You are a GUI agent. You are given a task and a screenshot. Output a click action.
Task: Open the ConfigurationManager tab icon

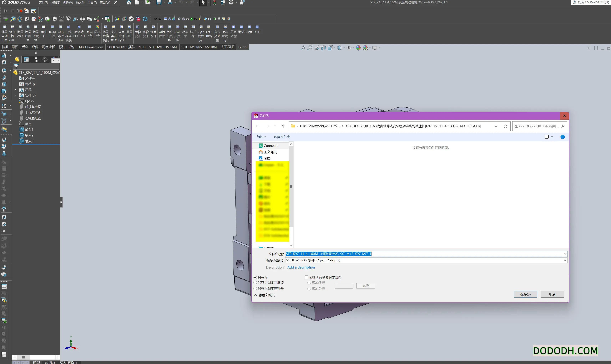coord(36,59)
